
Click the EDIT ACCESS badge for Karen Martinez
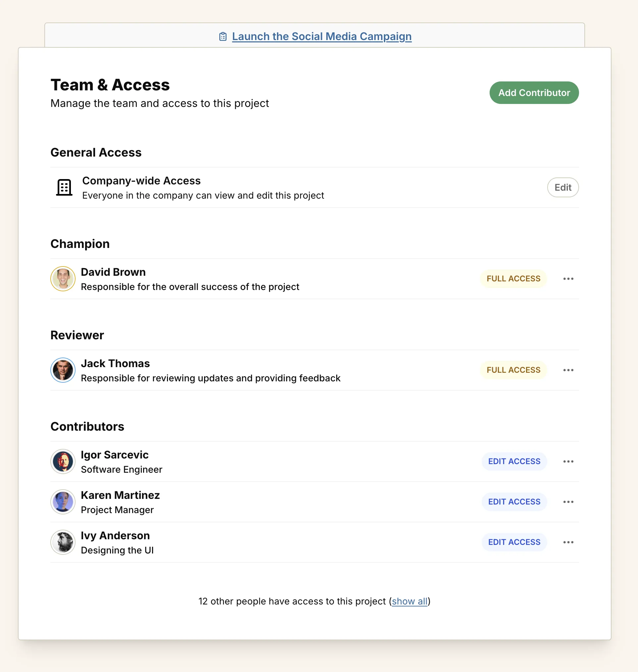pos(514,502)
